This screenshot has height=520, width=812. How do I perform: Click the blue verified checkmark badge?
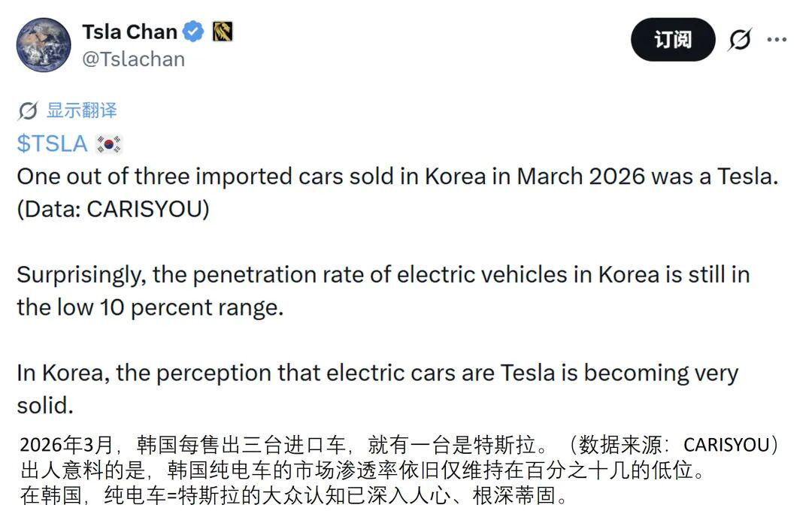(194, 32)
